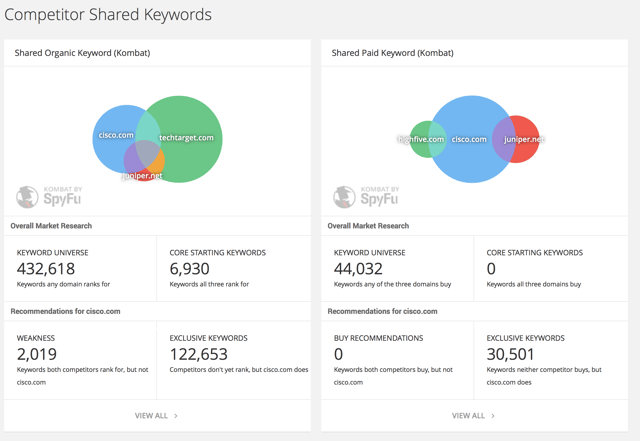Click organic keyword universe value 432,618
Screen dimensions: 640x441
coord(46,269)
